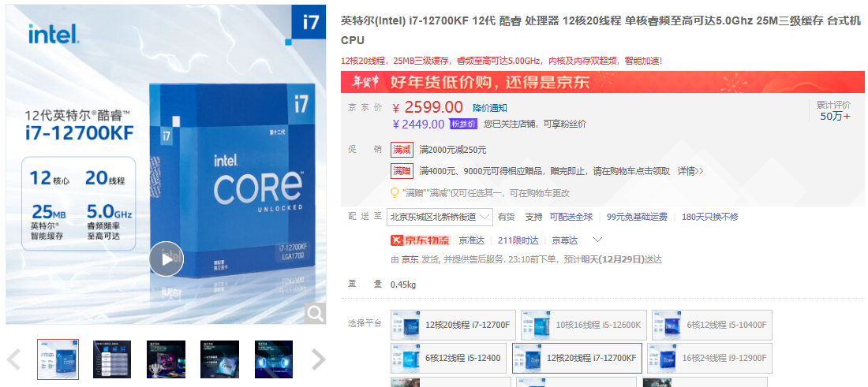Select the fourth thumbnail with CPU chip
The height and width of the screenshot is (387, 868).
(x=220, y=359)
